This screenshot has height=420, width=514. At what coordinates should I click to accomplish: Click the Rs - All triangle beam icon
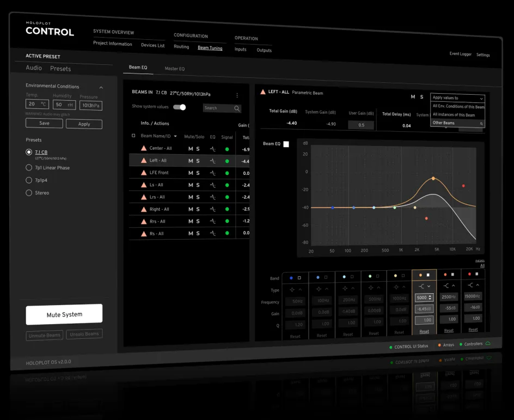click(x=144, y=234)
